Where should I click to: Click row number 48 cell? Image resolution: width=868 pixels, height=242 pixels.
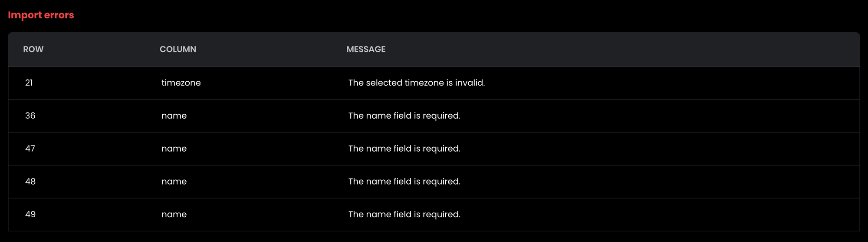(30, 182)
